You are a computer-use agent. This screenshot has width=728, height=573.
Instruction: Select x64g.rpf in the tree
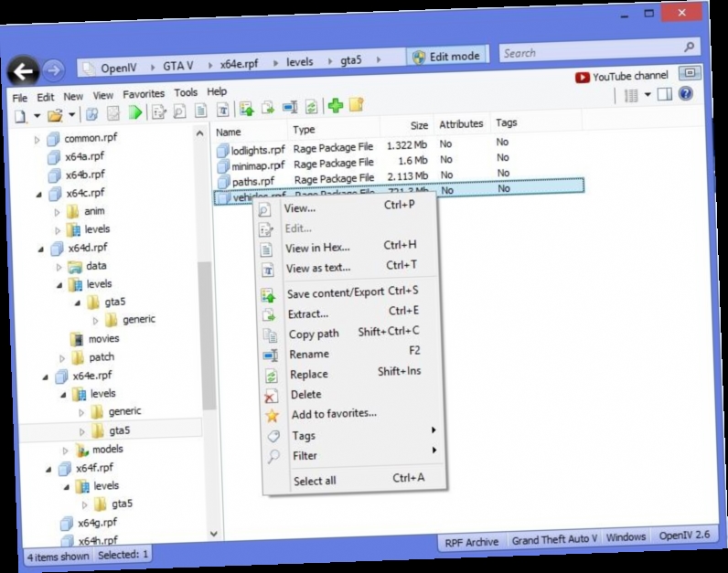click(97, 523)
